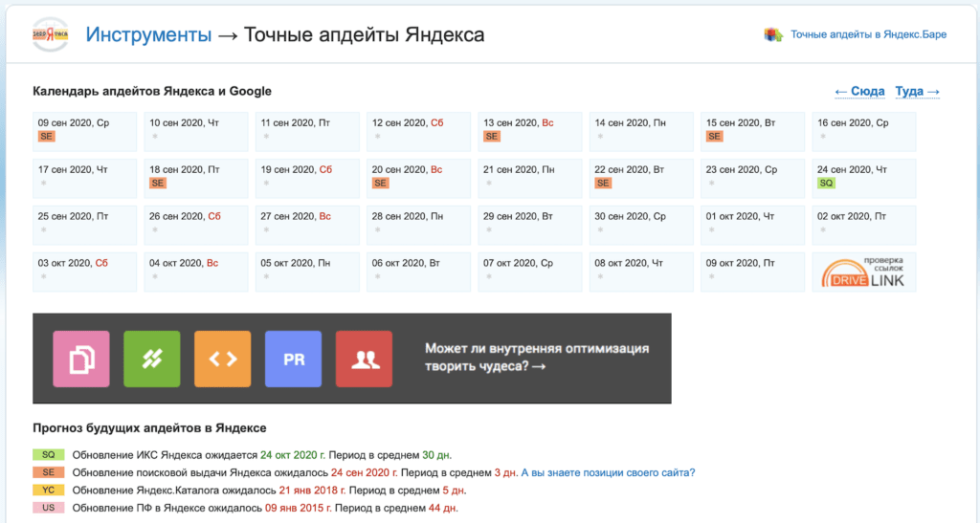Select the 30 сен 2020, Ср calendar cell
This screenshot has height=523, width=980.
[x=641, y=226]
